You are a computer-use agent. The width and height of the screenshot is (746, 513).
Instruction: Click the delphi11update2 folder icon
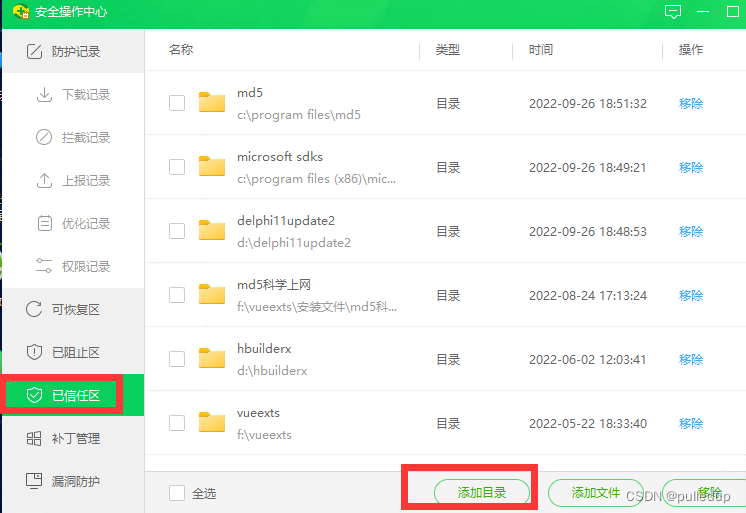pos(212,230)
